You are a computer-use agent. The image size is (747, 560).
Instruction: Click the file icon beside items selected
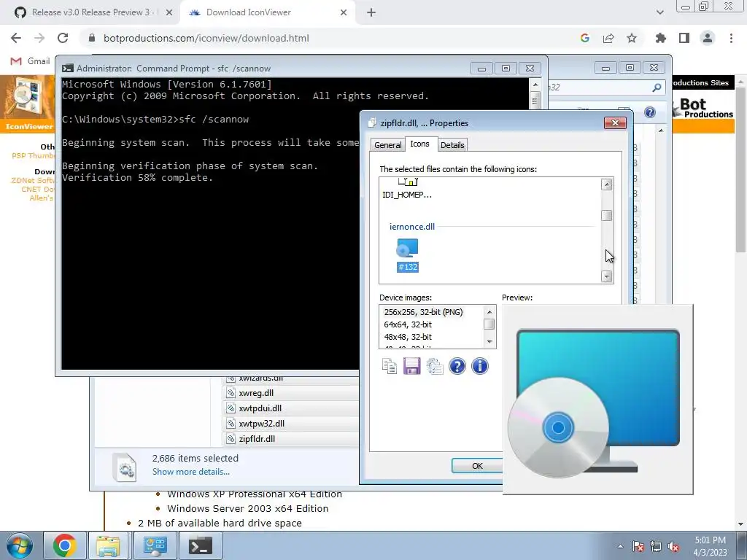(x=125, y=467)
